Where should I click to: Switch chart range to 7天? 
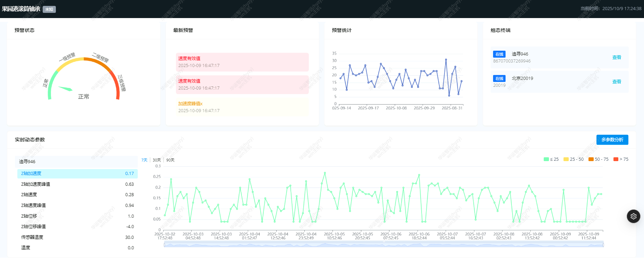[144, 160]
